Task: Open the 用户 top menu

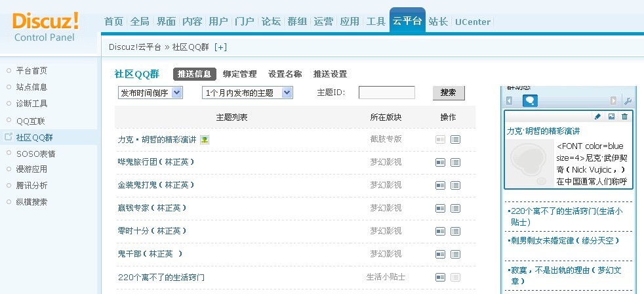Action: (x=218, y=22)
